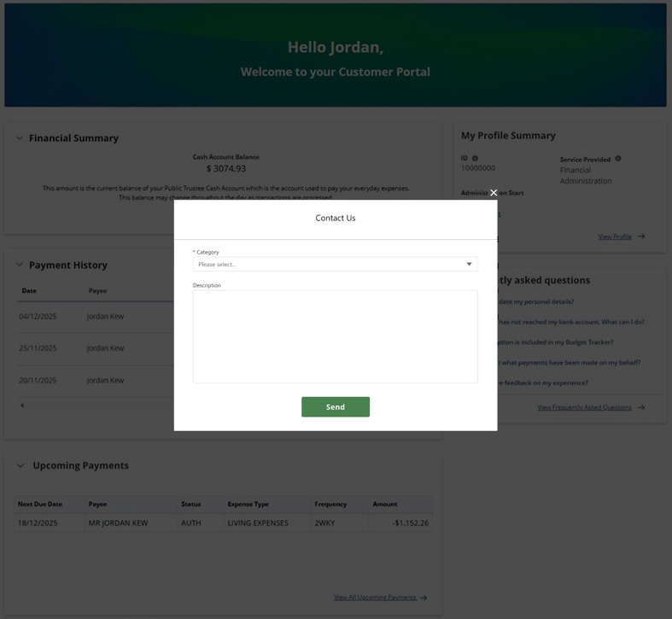Open FAQ about feedback on my experience
Screen dimensions: 672x619
[x=543, y=382]
